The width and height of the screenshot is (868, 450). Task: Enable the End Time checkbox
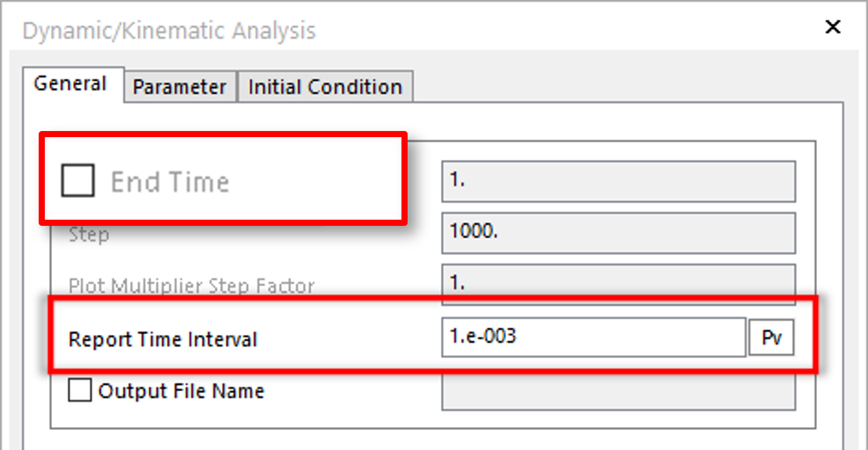[77, 181]
